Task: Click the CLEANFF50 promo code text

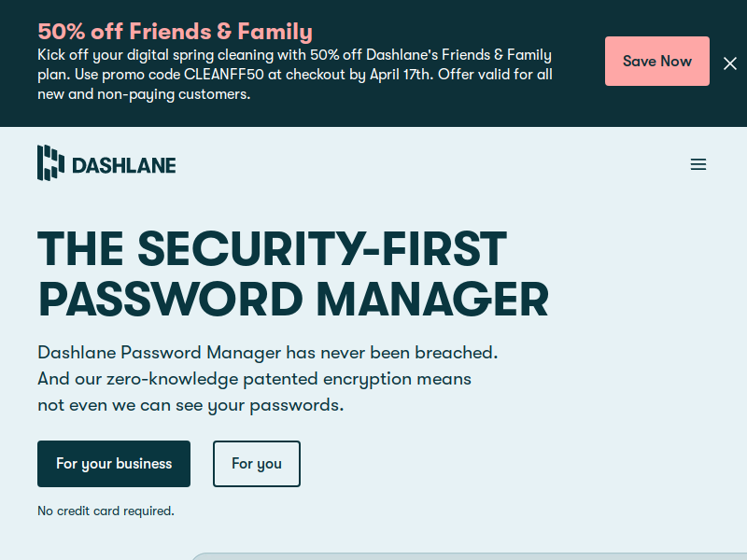Action: point(224,75)
